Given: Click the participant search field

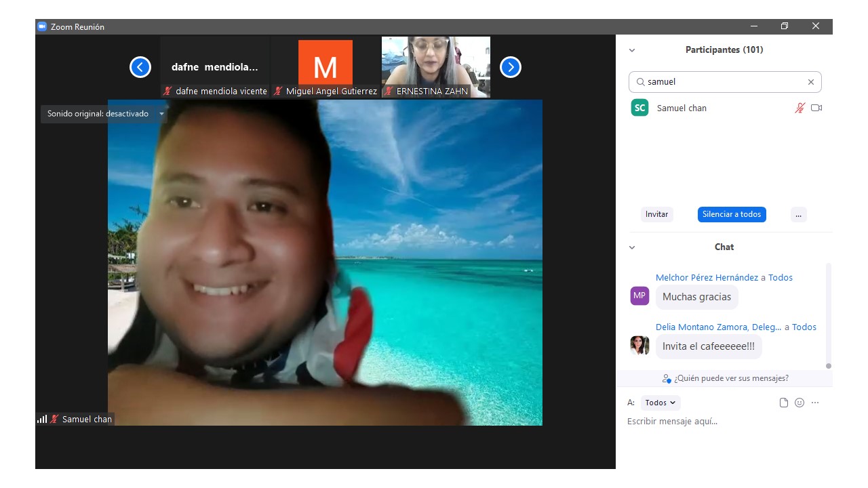Looking at the screenshot, I should (725, 82).
